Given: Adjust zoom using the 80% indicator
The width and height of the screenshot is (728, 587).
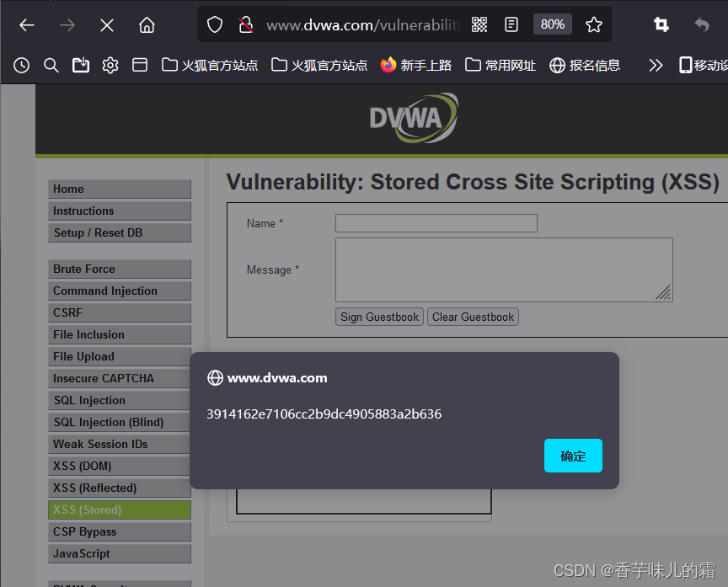Looking at the screenshot, I should pos(552,24).
